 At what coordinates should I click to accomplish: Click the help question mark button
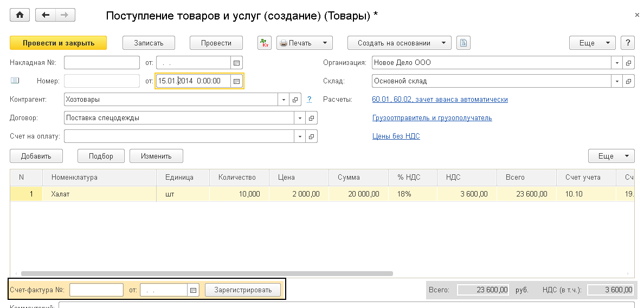coord(627,43)
